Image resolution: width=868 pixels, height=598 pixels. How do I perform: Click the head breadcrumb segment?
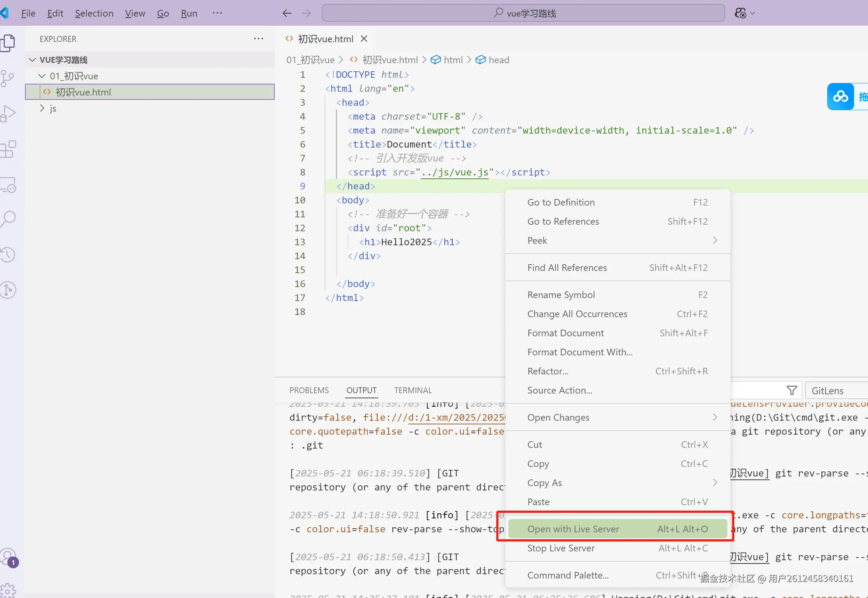[492, 60]
